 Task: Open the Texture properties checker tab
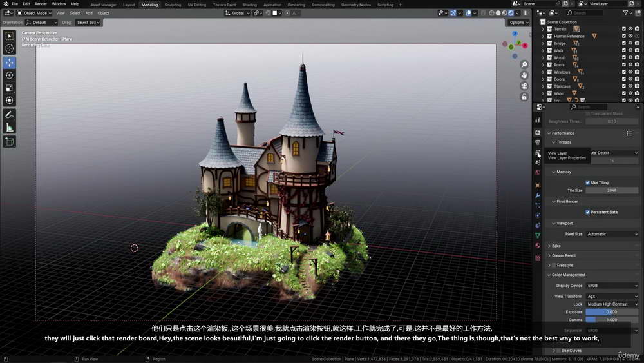(538, 258)
